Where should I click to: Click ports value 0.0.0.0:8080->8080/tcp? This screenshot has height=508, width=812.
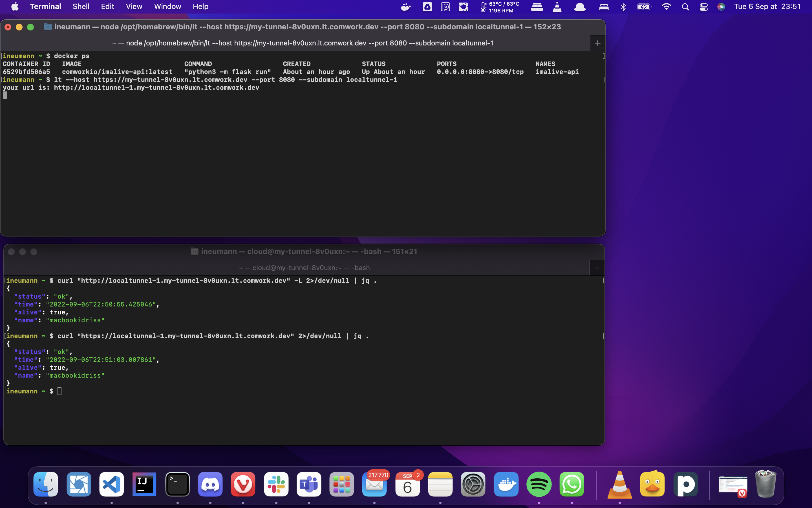coord(480,72)
